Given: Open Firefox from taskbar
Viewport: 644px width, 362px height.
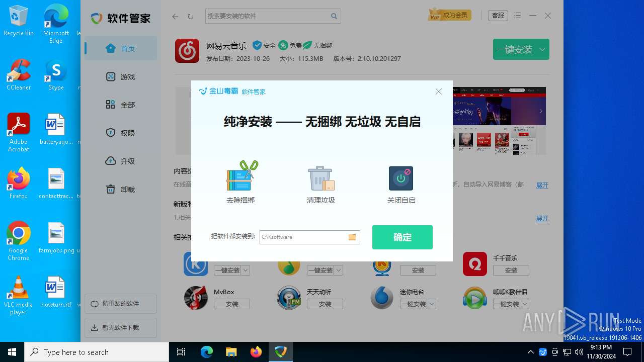Looking at the screenshot, I should click(256, 352).
